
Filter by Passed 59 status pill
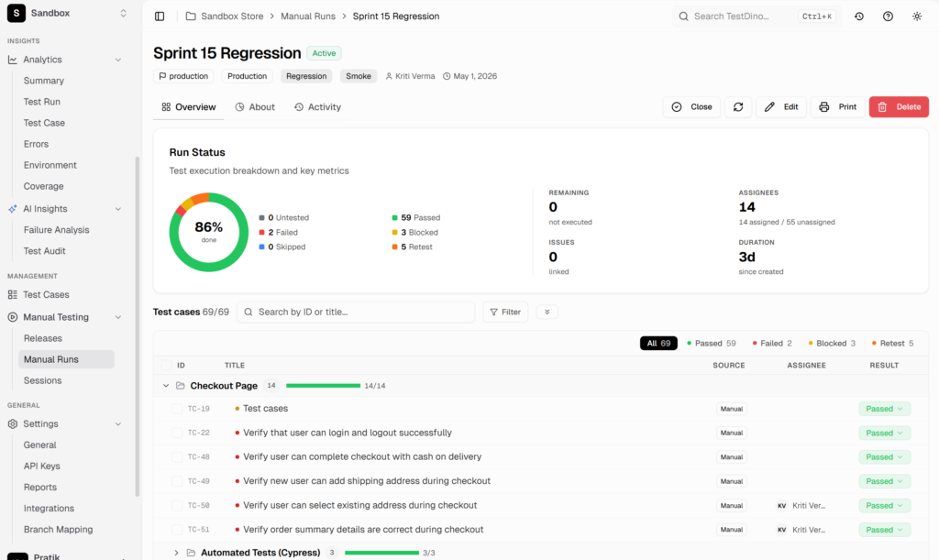(712, 343)
